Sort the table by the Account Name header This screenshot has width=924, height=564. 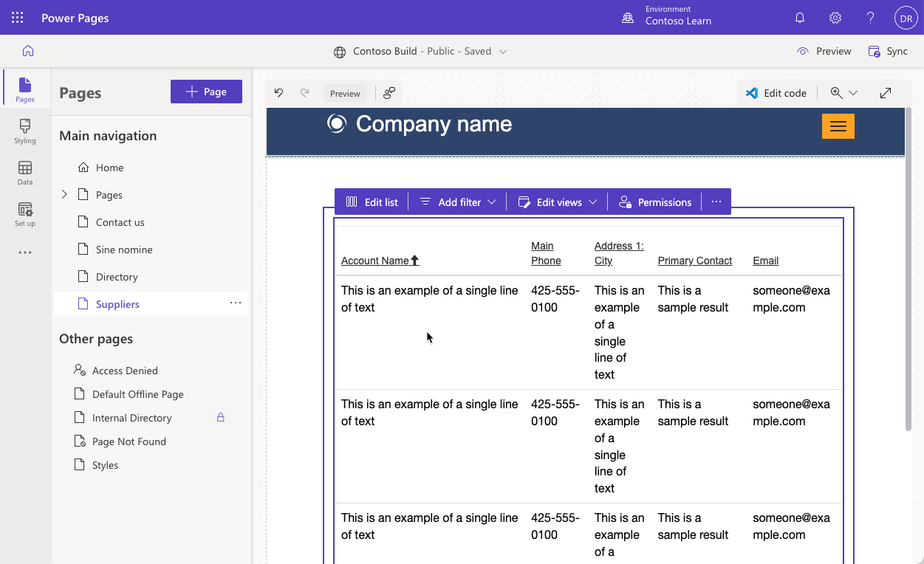tap(379, 260)
